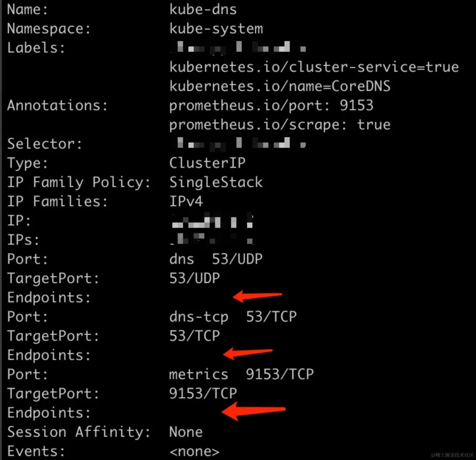Click the ClusterIP type value
This screenshot has height=460, width=476.
coord(207,163)
